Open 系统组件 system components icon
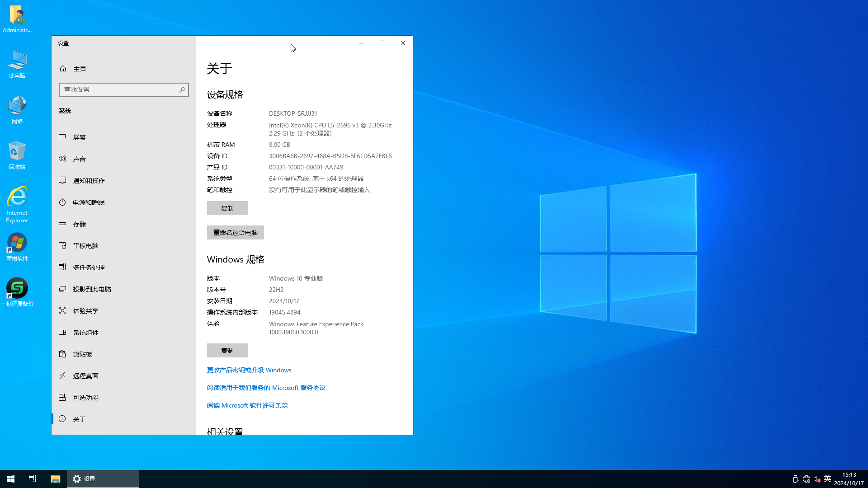 (62, 332)
